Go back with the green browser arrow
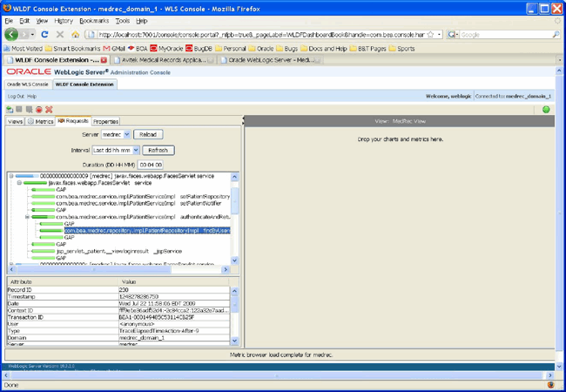Screen dimensions: 566x392 tap(11, 34)
